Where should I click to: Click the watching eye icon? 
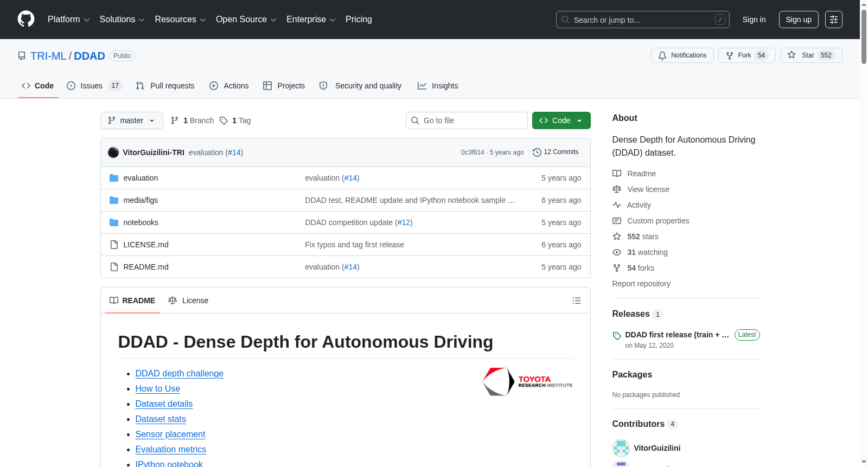click(x=617, y=252)
